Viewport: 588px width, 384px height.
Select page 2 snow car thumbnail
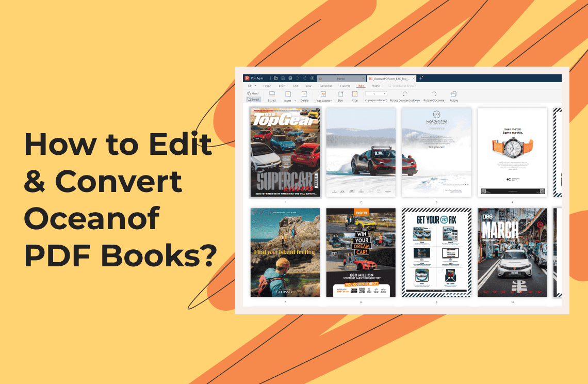point(361,152)
